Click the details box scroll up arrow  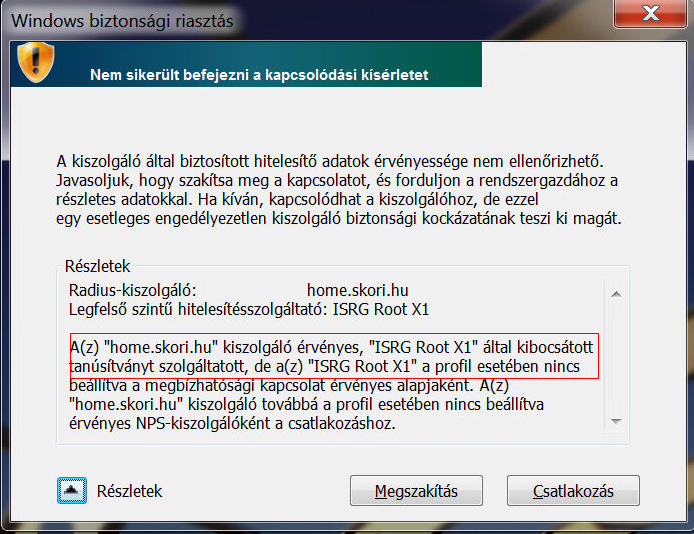[x=616, y=294]
